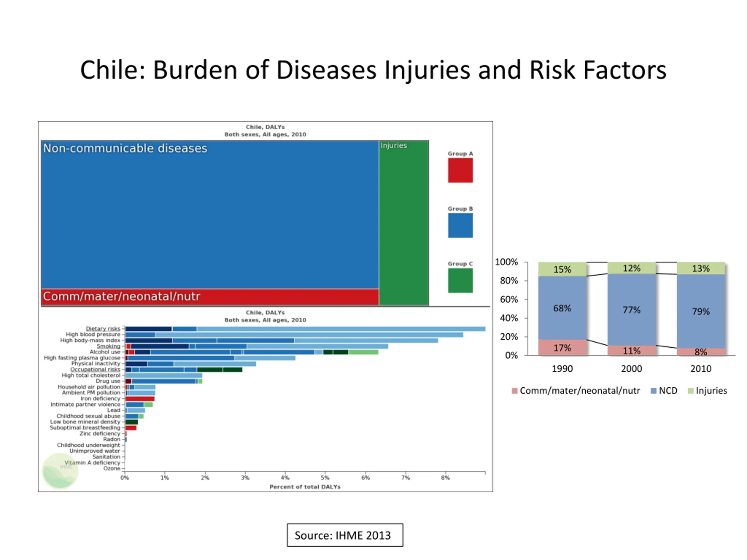Click the 13% Injuries segment for 2010

click(701, 268)
